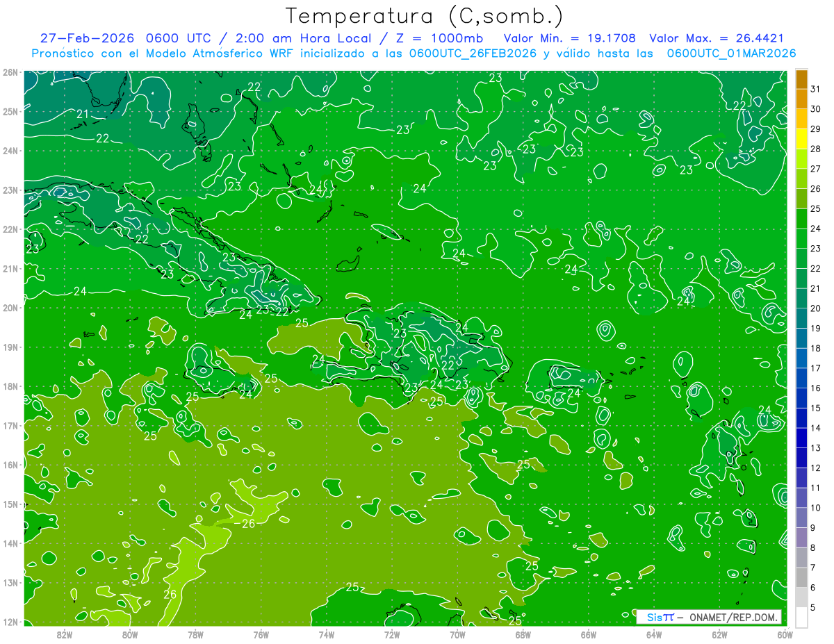The width and height of the screenshot is (834, 644).
Task: Click color scale label '7'
Action: point(813,568)
